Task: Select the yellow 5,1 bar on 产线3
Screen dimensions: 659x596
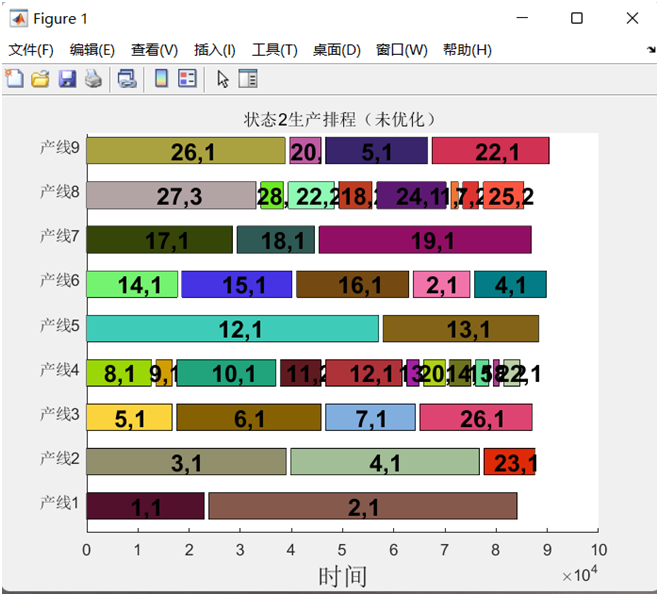Action: coord(129,417)
